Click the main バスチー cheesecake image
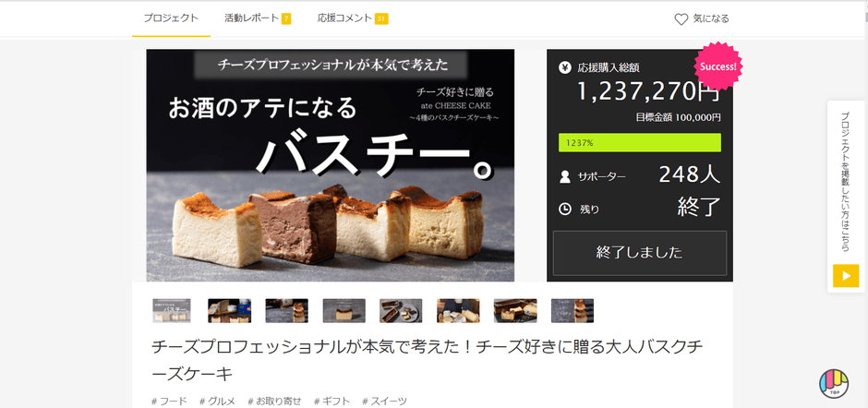This screenshot has height=408, width=868. tap(330, 165)
